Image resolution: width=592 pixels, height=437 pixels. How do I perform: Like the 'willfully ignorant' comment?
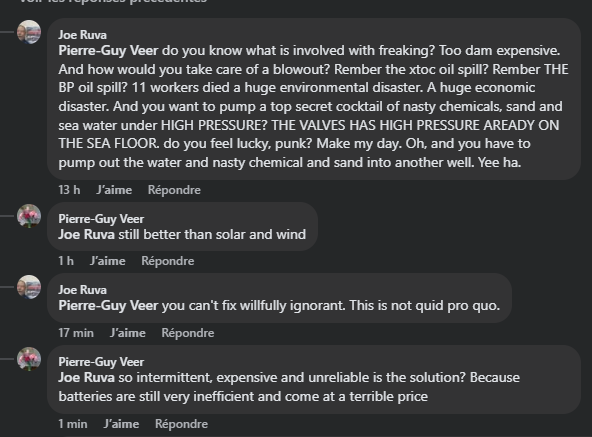128,333
